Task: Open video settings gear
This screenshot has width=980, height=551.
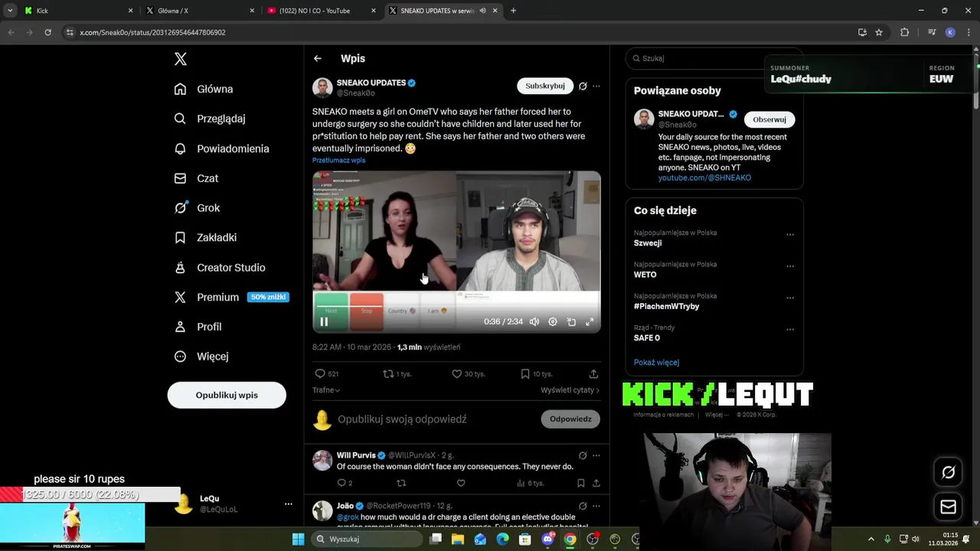Action: [553, 322]
